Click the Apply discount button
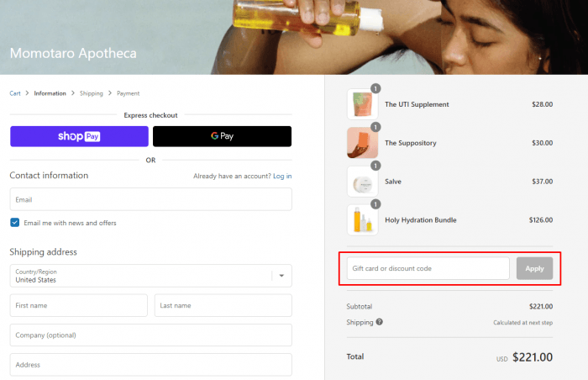This screenshot has width=588, height=380. click(x=534, y=268)
